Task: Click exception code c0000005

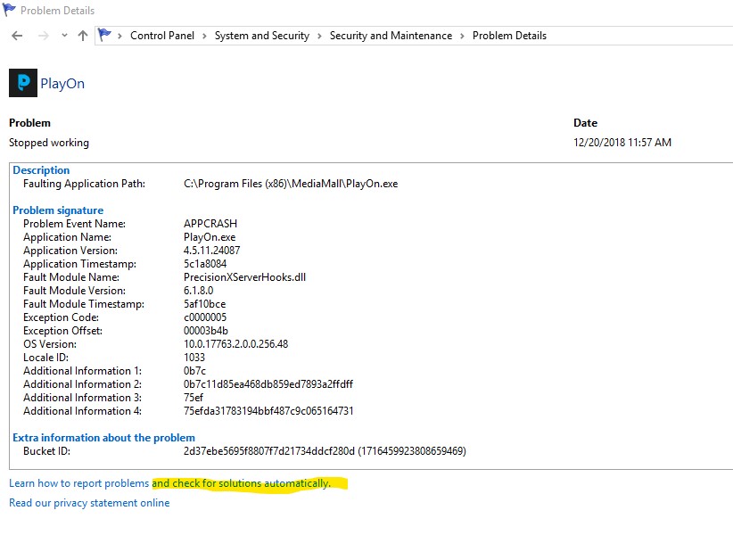Action: (x=205, y=317)
